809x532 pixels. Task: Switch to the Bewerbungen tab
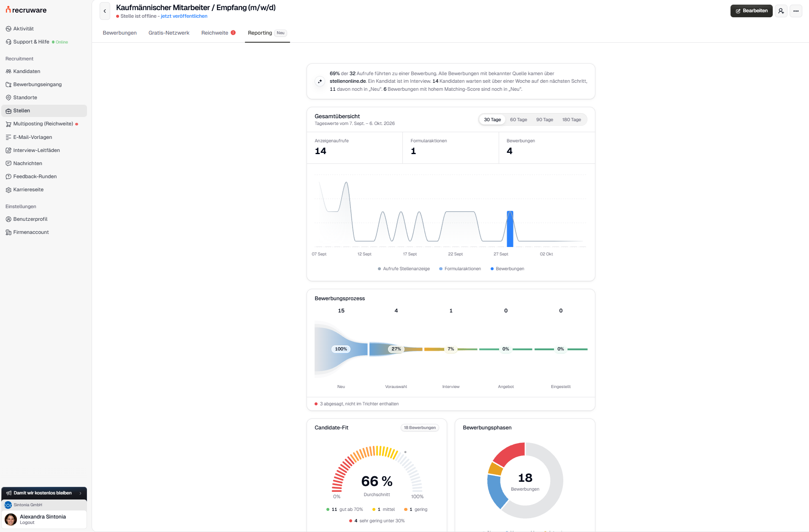coord(119,33)
